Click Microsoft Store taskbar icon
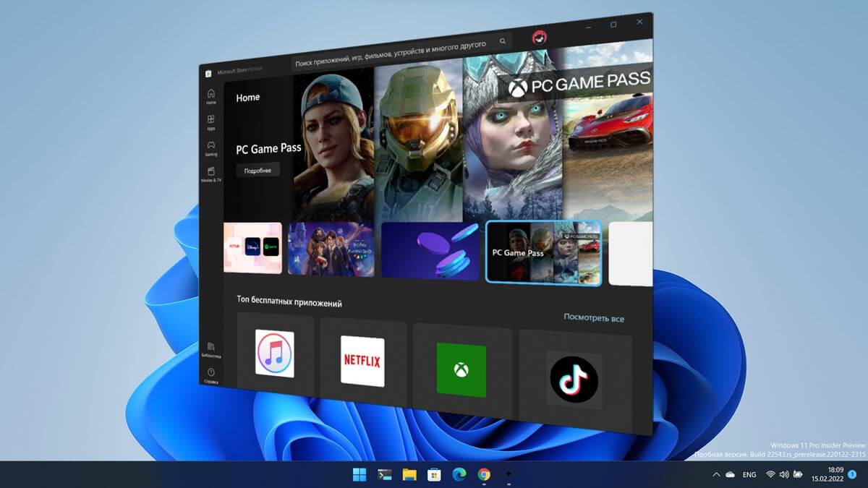The width and height of the screenshot is (868, 488). pos(434,474)
